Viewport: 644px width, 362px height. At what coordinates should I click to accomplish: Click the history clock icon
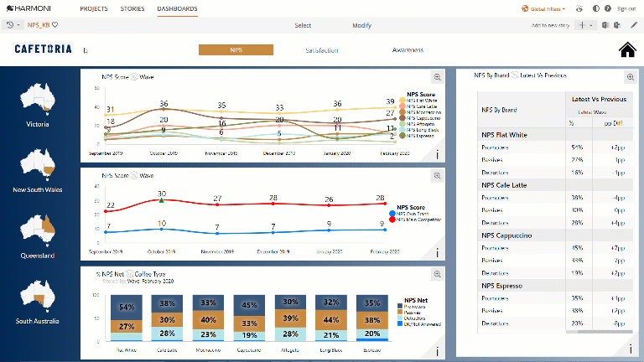(x=10, y=25)
